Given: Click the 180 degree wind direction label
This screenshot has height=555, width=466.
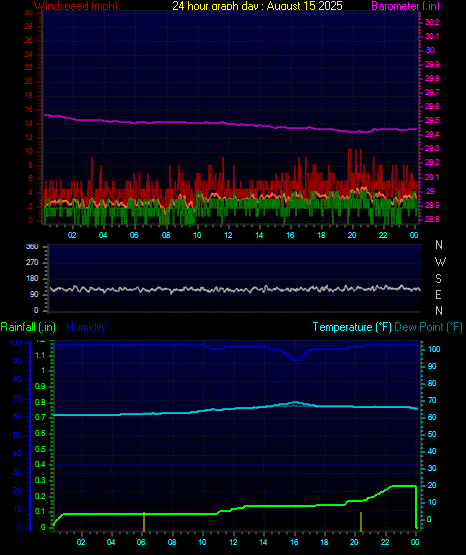Looking at the screenshot, I should (32, 279).
